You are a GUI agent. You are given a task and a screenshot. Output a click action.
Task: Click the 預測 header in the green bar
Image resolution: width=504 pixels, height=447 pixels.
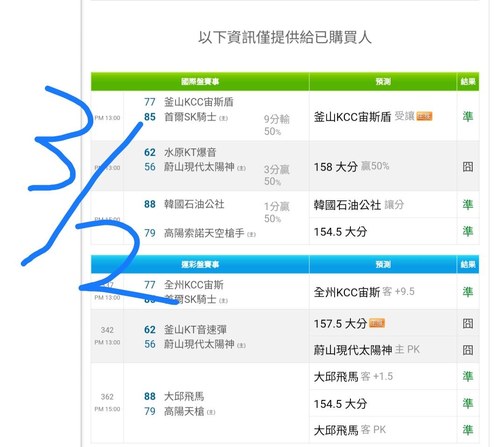pyautogui.click(x=383, y=82)
